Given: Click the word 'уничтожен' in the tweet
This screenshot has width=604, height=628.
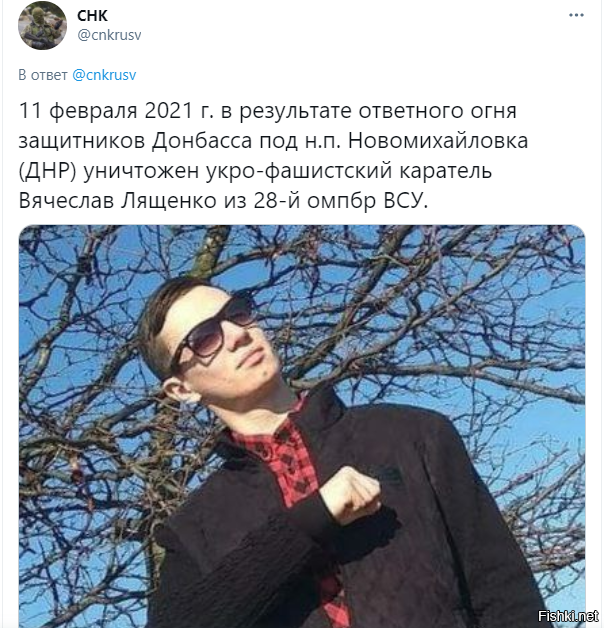Looking at the screenshot, I should point(141,171).
